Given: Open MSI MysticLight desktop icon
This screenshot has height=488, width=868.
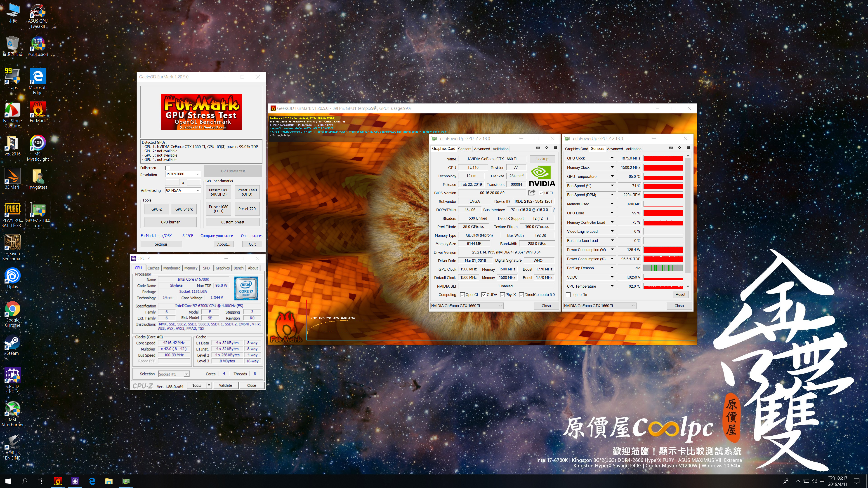Looking at the screenshot, I should [38, 148].
